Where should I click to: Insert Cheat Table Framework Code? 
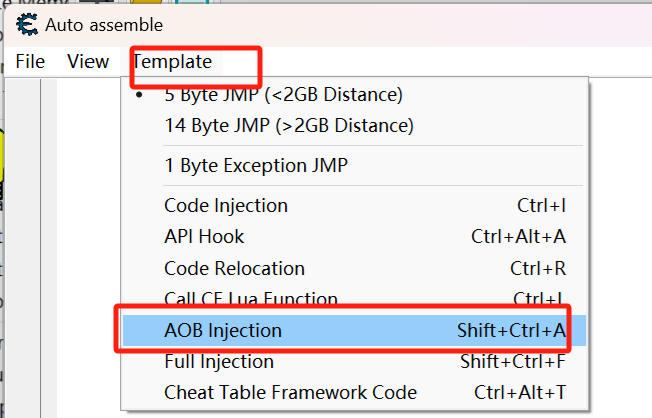(354, 393)
